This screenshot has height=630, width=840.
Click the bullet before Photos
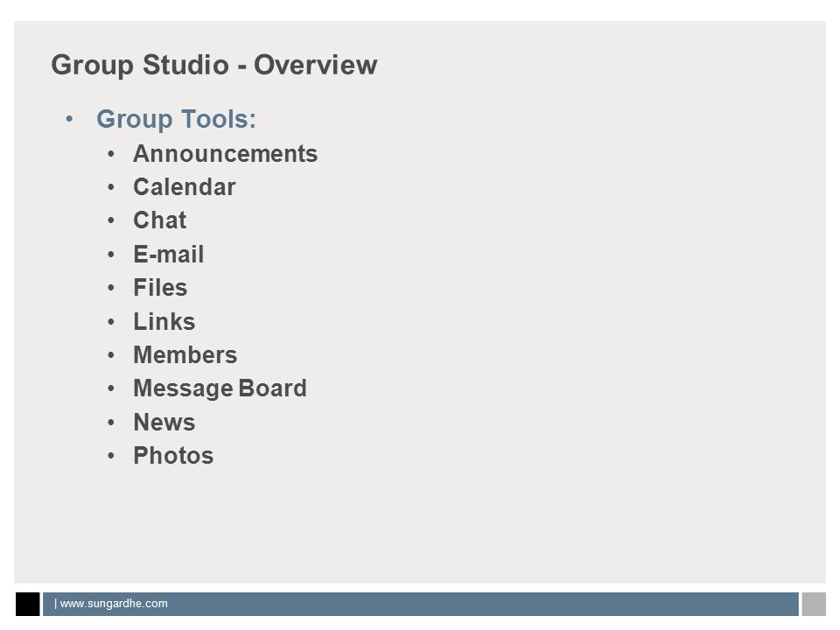[x=111, y=456]
